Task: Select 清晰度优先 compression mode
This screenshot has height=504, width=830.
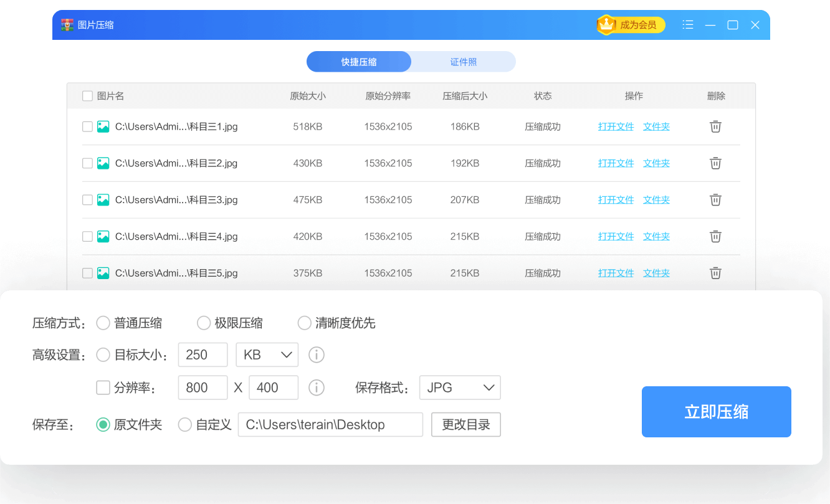Action: (304, 323)
